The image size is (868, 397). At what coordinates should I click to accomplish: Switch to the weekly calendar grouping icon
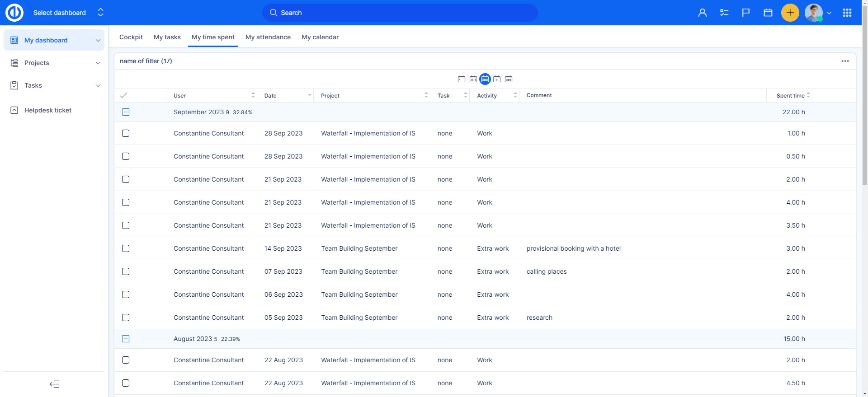click(473, 79)
